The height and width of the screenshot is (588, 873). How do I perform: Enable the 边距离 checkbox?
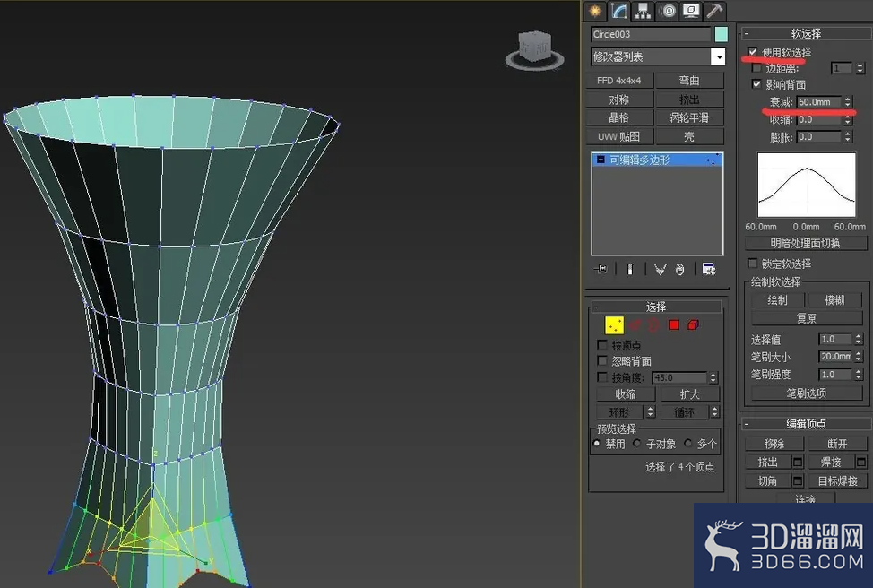tap(756, 68)
